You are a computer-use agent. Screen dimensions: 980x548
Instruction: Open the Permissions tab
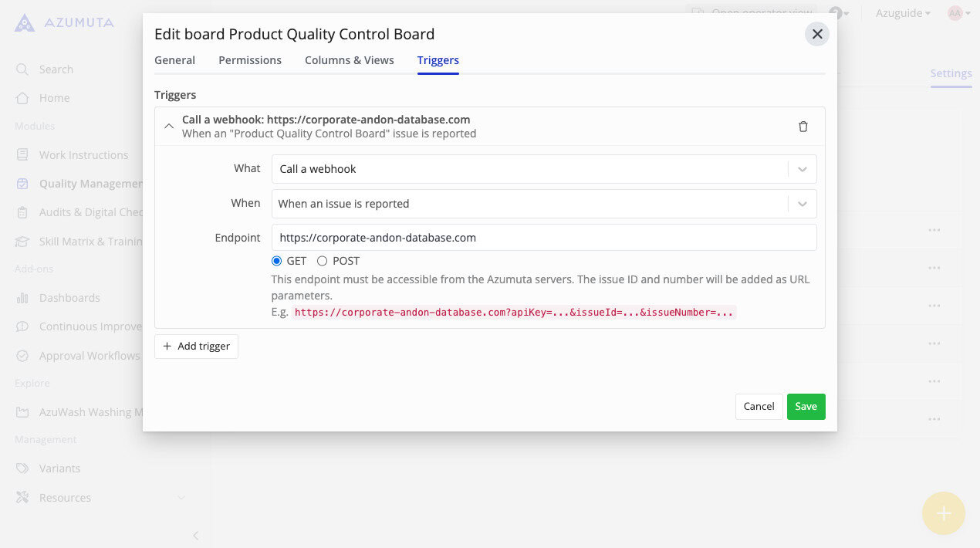[250, 60]
